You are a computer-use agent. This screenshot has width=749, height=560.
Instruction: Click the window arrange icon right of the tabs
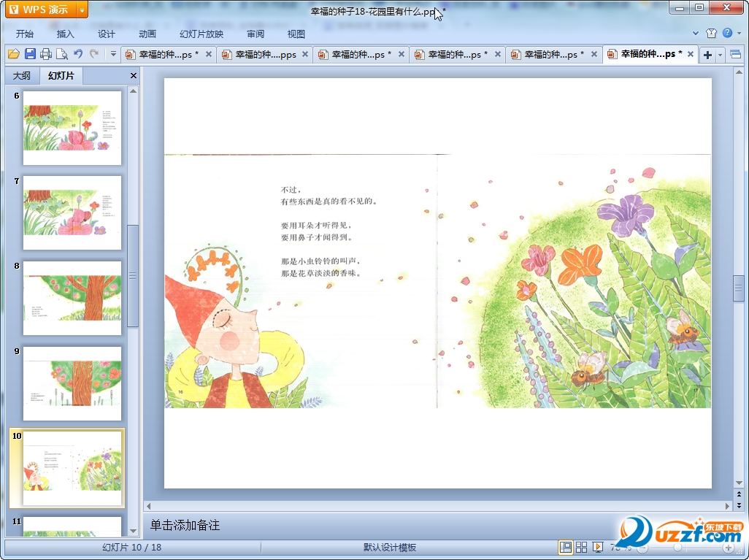(736, 55)
